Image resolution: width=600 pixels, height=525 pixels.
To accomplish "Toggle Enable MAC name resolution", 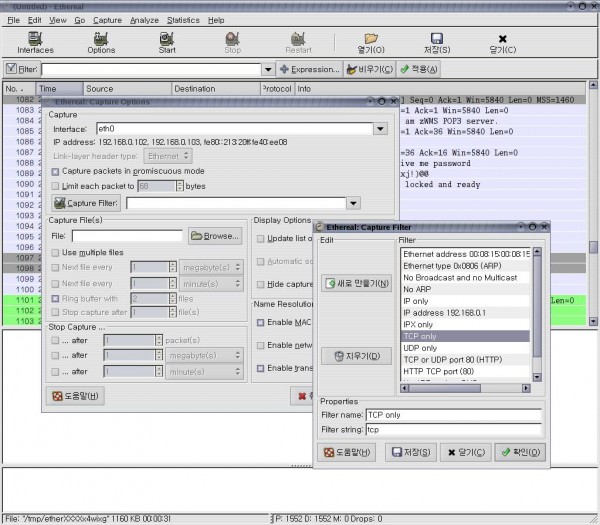I will coord(261,323).
